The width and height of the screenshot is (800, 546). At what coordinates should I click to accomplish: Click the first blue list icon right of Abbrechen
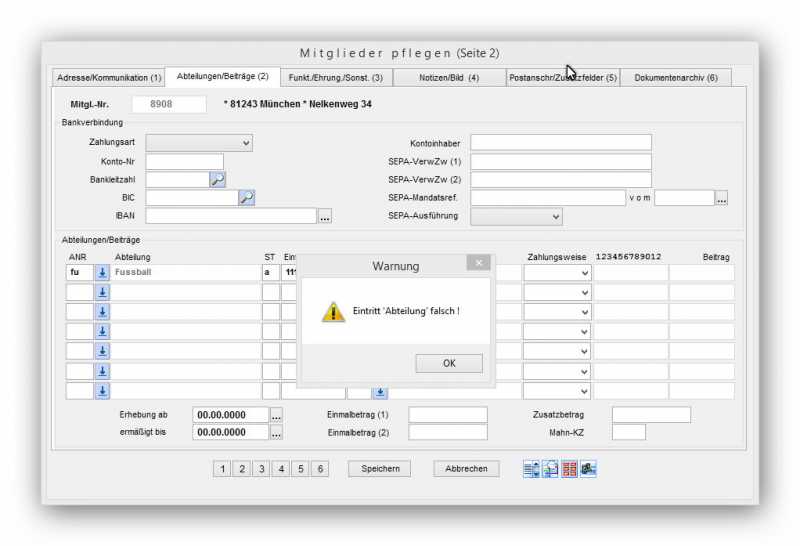click(x=531, y=469)
